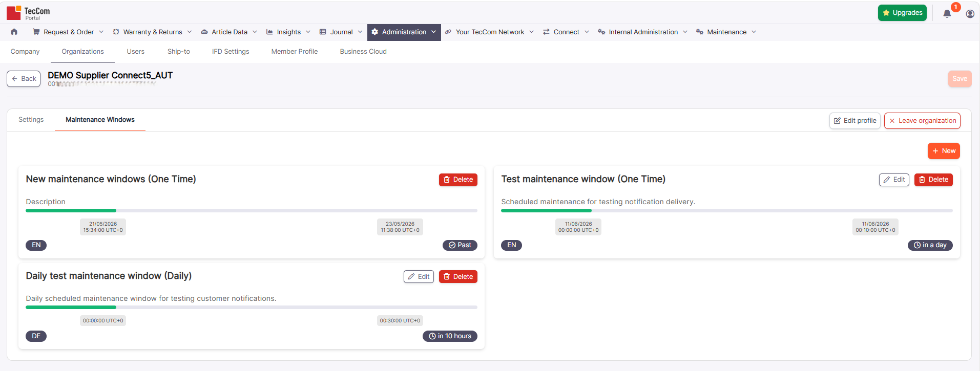The height and width of the screenshot is (371, 980).
Task: Open the user account avatar icon
Action: point(970,14)
